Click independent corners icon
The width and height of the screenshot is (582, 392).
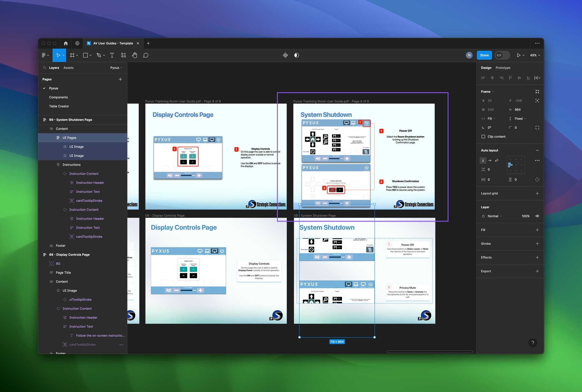coord(537,128)
